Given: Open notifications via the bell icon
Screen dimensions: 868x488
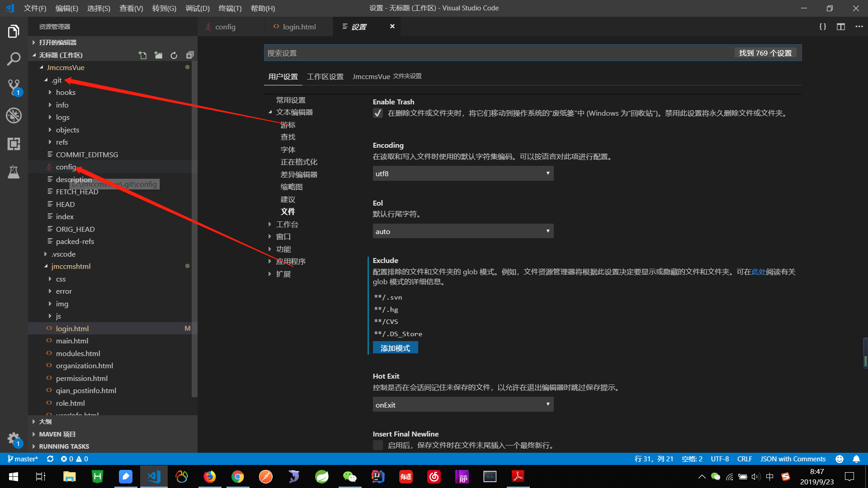Looking at the screenshot, I should (x=856, y=459).
